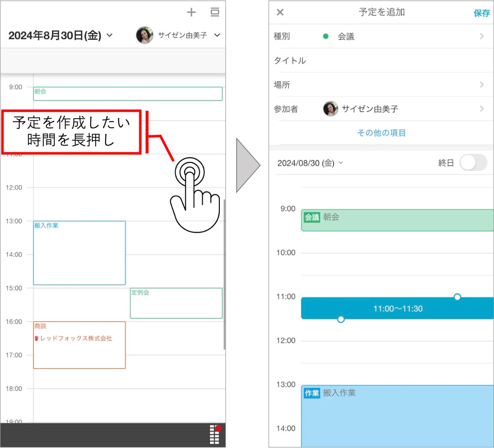Expand the user selector chevron beside サイゼン由美子

click(217, 35)
